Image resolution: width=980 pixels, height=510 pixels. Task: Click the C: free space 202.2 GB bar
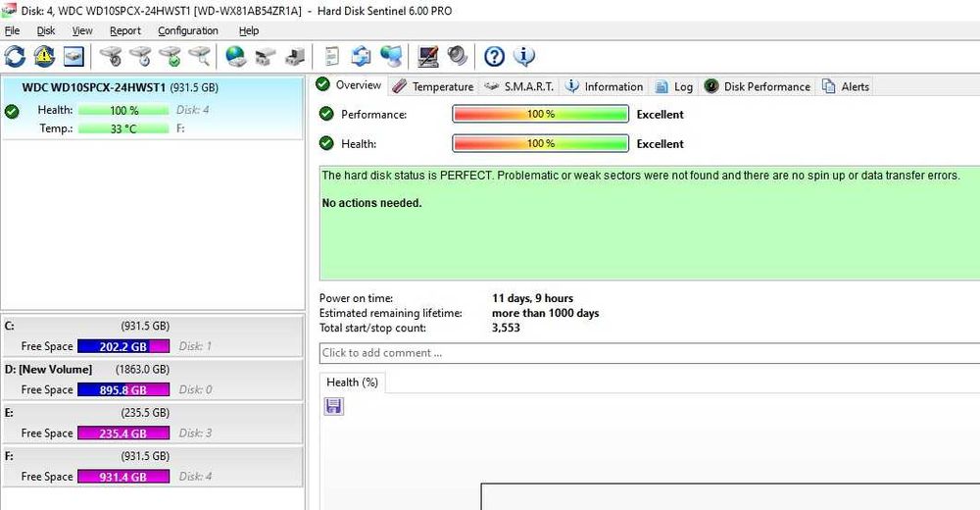pos(123,346)
